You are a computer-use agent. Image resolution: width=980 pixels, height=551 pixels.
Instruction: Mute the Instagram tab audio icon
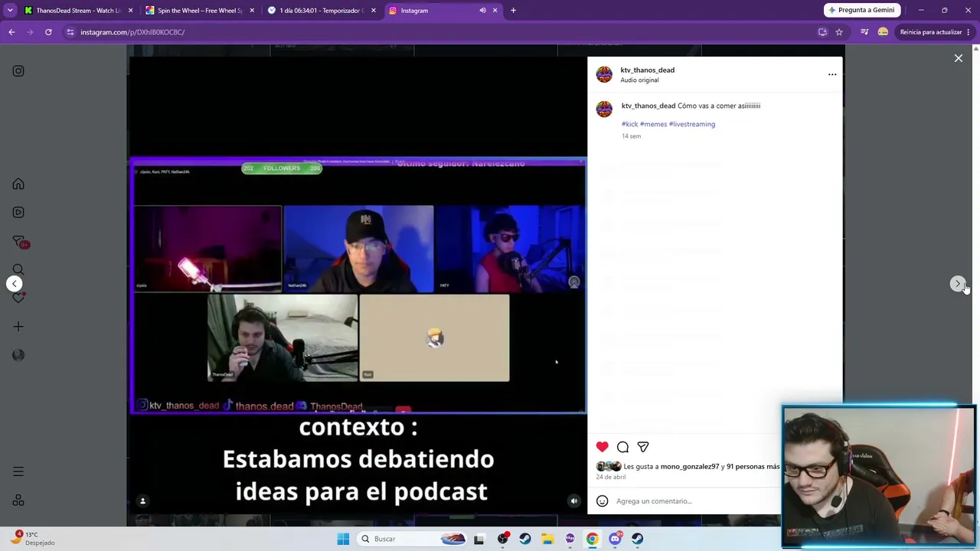[482, 11]
